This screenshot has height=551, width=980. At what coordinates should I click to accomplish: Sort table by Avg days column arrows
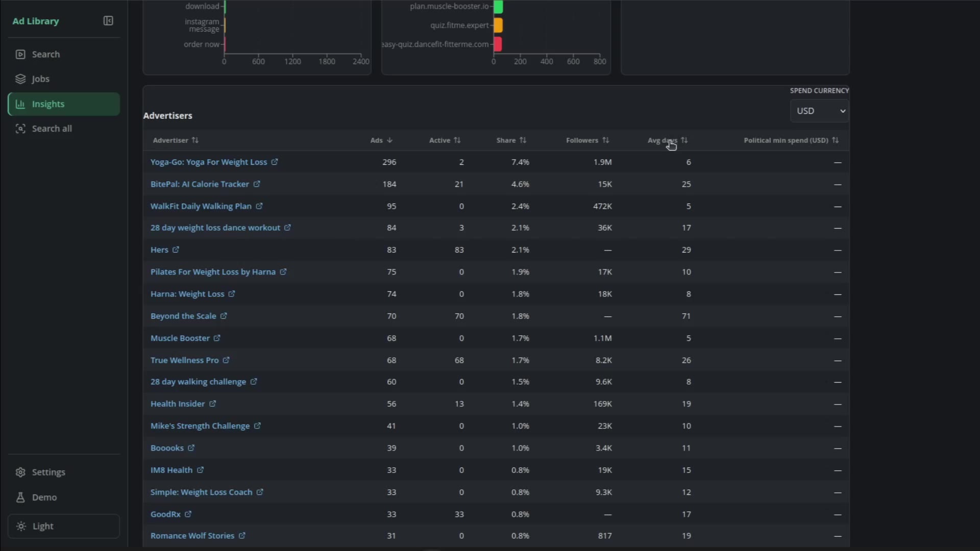pos(684,140)
